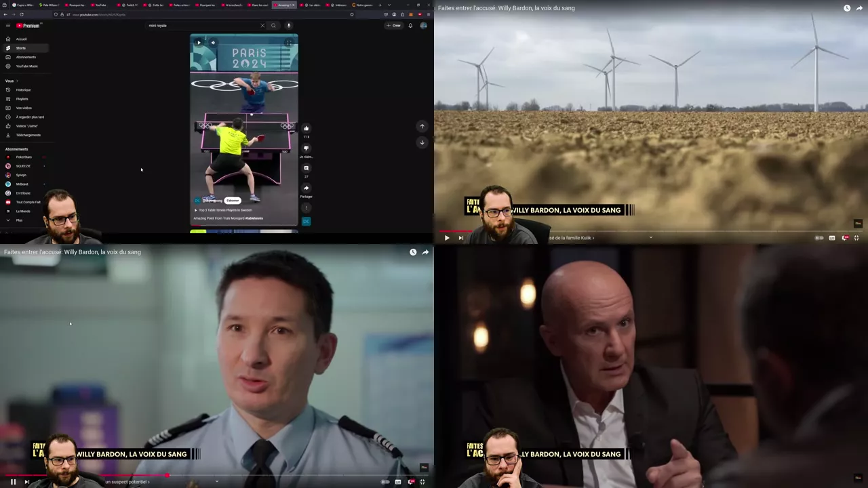Open YouTube Music in the sidebar
Viewport: 868px width, 488px height.
point(26,66)
